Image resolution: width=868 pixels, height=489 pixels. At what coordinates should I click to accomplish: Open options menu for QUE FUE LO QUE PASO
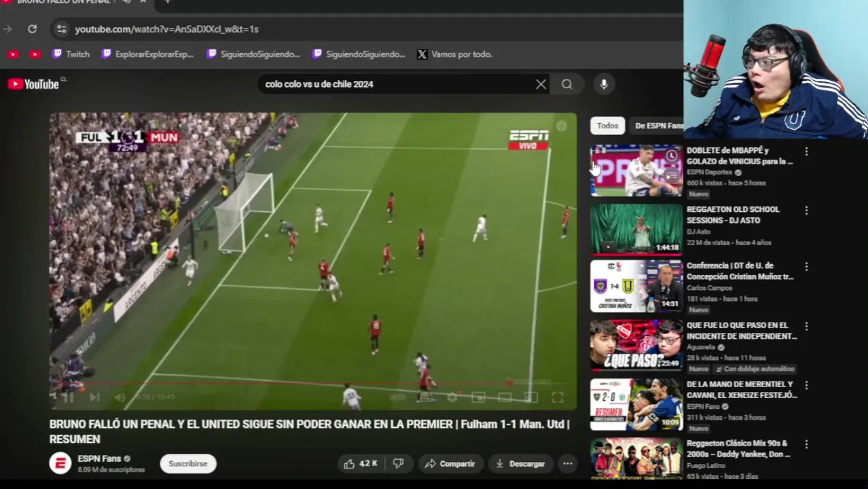pos(806,326)
